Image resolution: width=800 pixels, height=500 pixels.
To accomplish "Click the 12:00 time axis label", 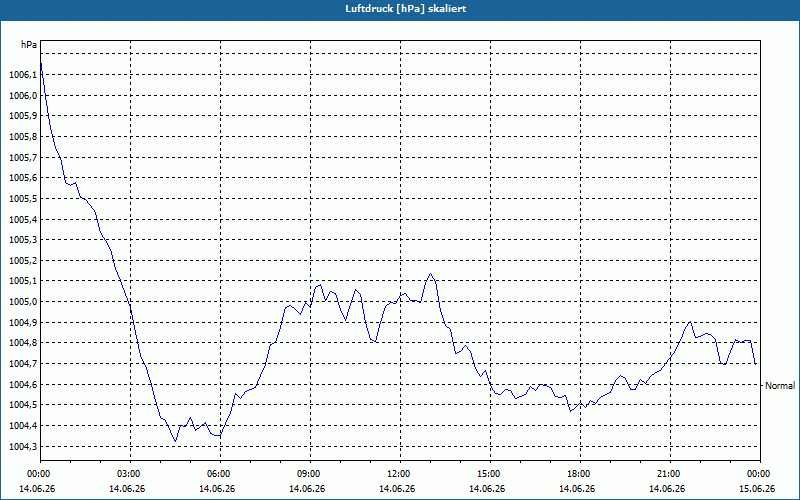I will 400,474.
